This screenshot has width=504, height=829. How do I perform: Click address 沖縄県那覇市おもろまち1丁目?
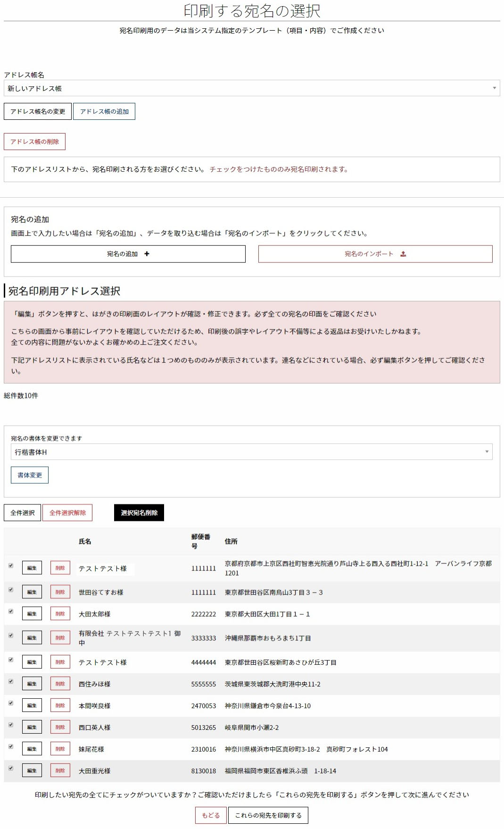[268, 638]
